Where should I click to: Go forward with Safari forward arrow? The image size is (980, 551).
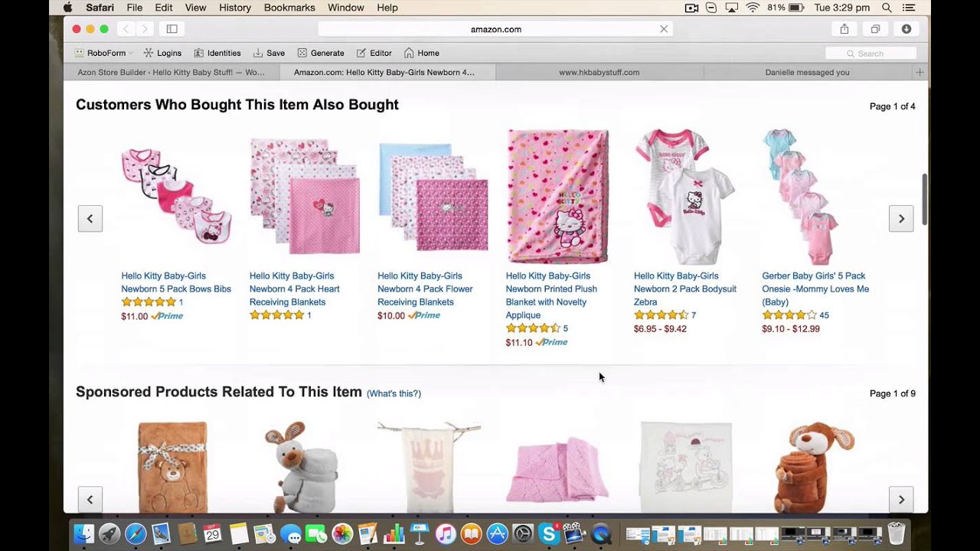pyautogui.click(x=144, y=29)
